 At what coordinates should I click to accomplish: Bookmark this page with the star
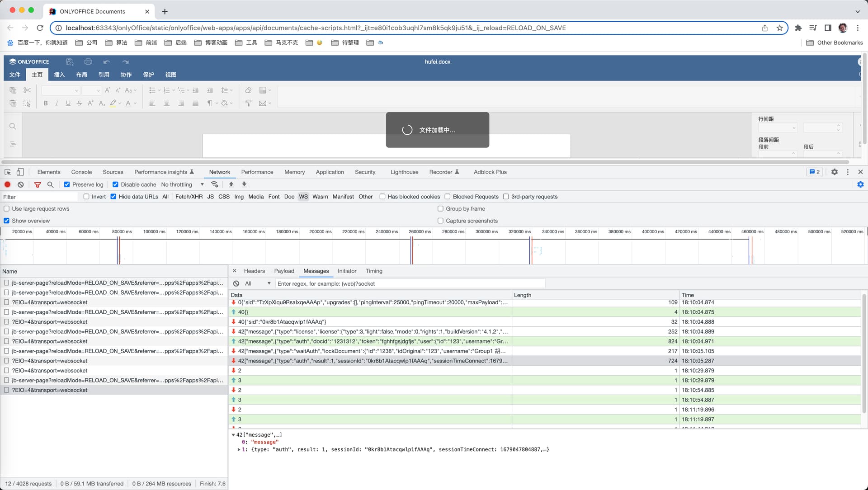780,28
